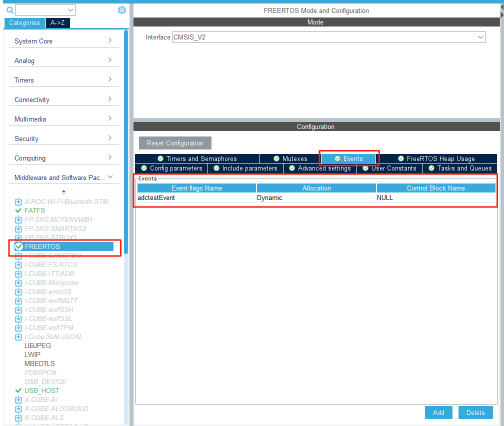Select LWIP in the middleware list

click(x=32, y=354)
